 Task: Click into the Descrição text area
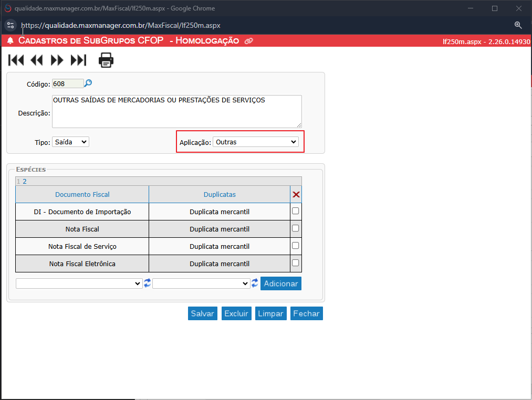point(177,112)
